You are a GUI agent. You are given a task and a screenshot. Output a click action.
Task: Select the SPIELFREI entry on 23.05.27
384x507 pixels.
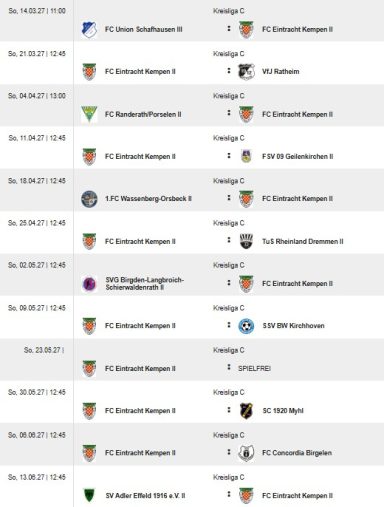coord(254,369)
